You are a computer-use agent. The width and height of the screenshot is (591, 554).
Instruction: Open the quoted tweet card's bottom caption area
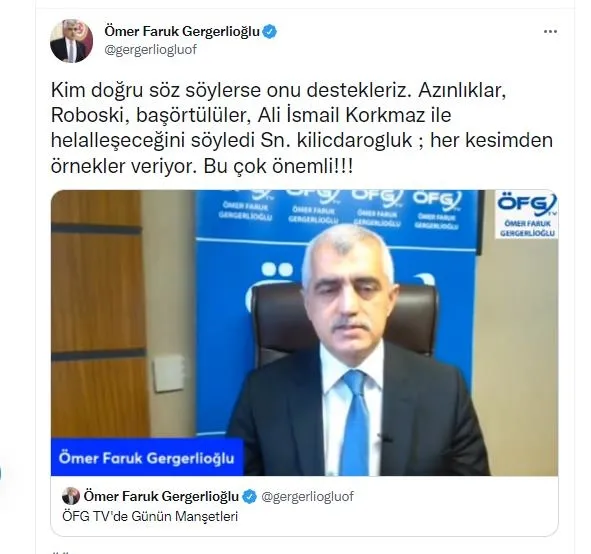[x=305, y=506]
